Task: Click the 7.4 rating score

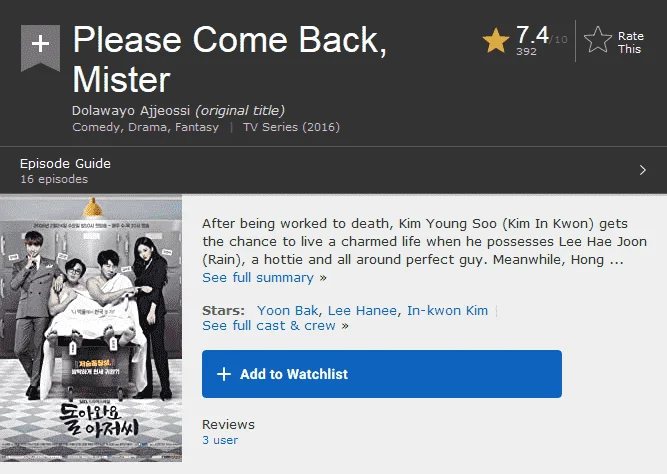Action: click(532, 35)
